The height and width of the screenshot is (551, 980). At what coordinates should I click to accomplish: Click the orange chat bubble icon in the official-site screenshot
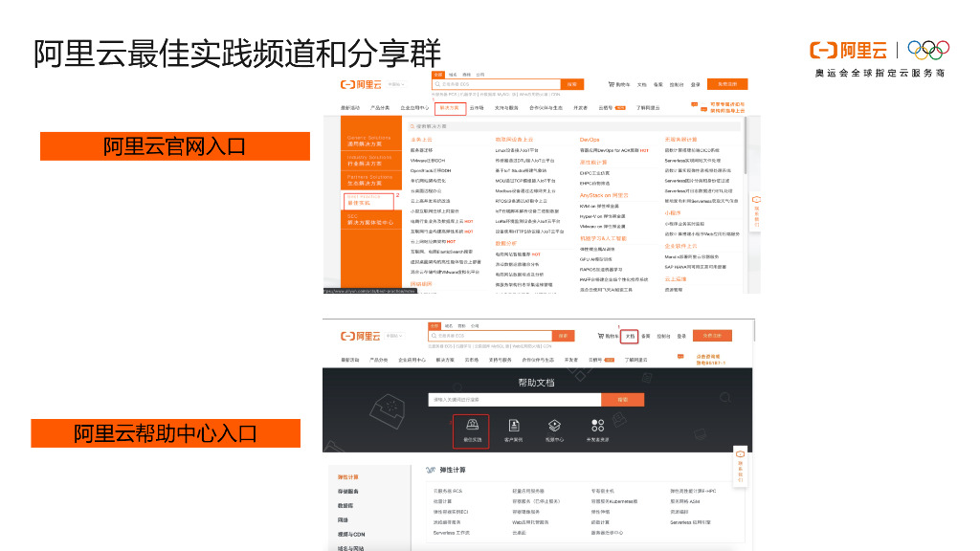(695, 104)
